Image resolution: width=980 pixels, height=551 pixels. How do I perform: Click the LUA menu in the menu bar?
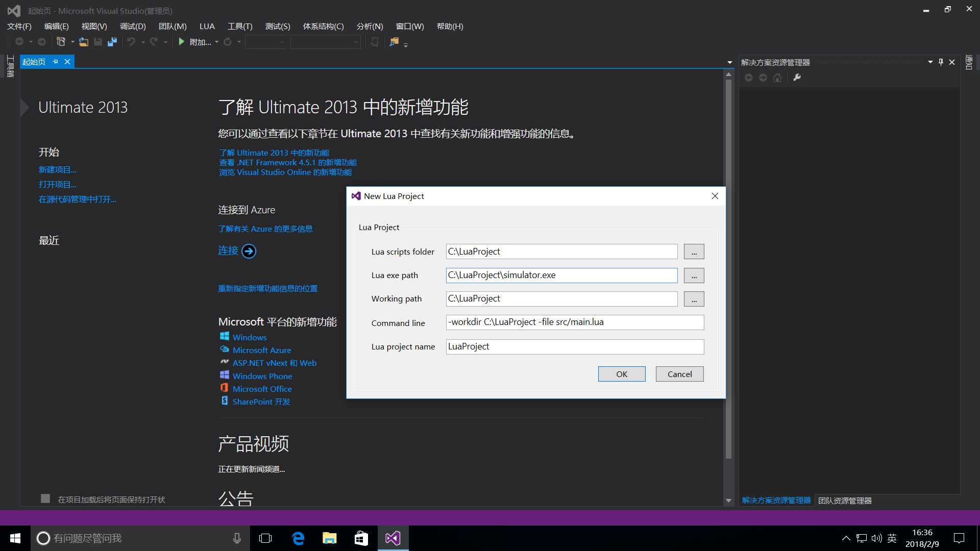[207, 26]
